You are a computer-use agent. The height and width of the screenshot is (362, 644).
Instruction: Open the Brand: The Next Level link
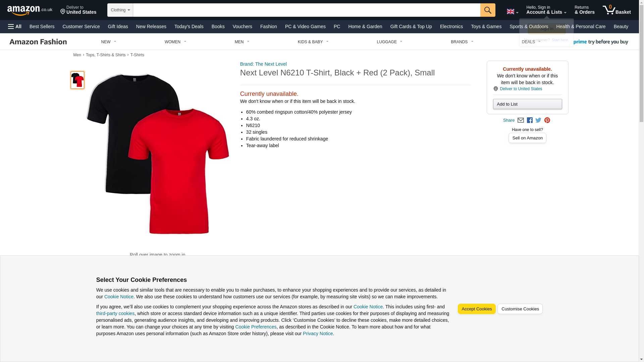coord(263,64)
